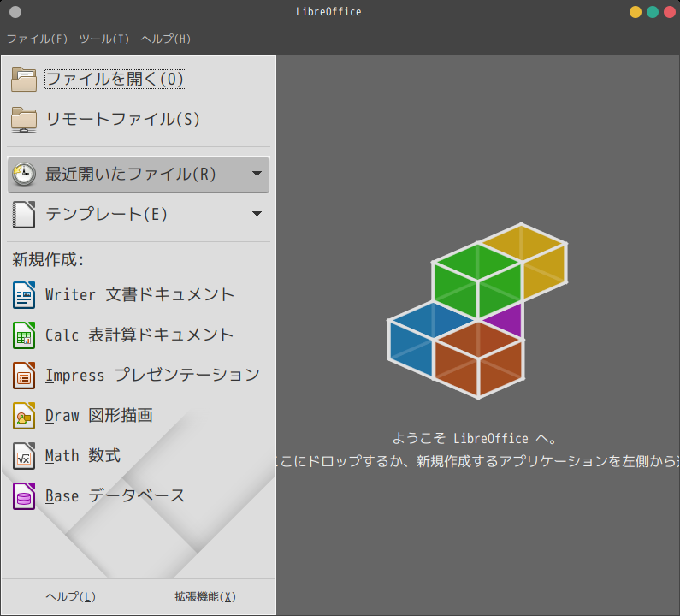Select 最近開いたファイル(R) button label

pos(131,174)
